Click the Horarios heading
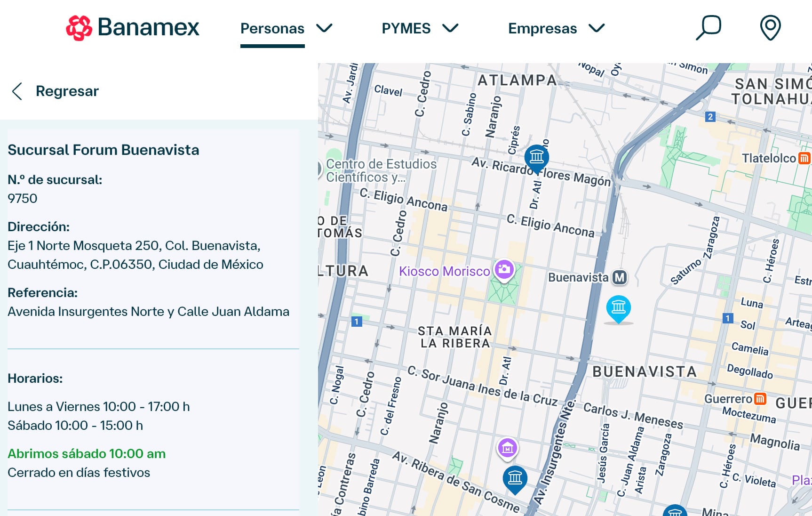The image size is (812, 516). click(x=35, y=379)
